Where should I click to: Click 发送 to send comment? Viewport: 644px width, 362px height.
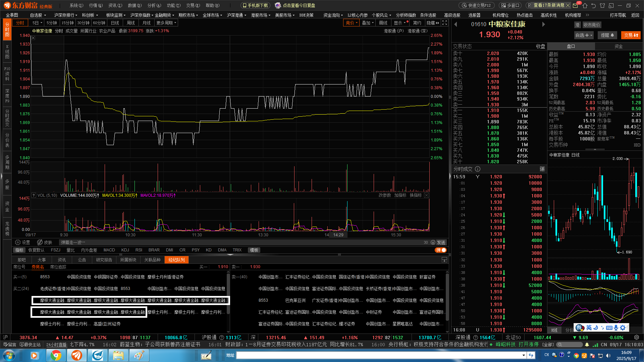click(441, 242)
